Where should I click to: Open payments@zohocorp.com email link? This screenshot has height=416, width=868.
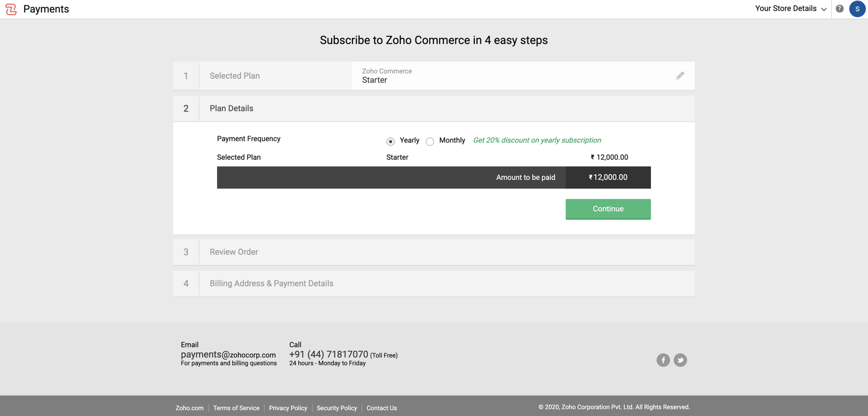[228, 355]
